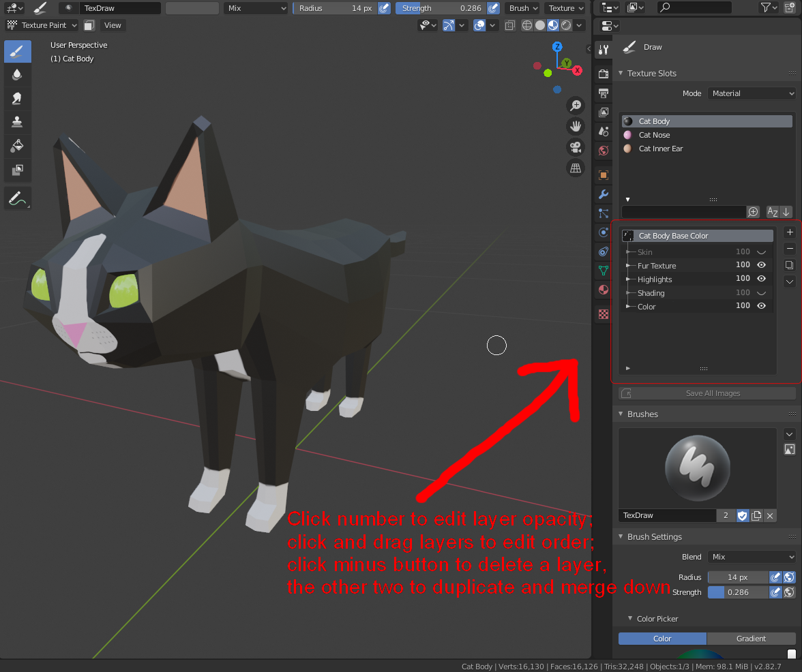
Task: Open Physics properties tab
Action: [604, 232]
